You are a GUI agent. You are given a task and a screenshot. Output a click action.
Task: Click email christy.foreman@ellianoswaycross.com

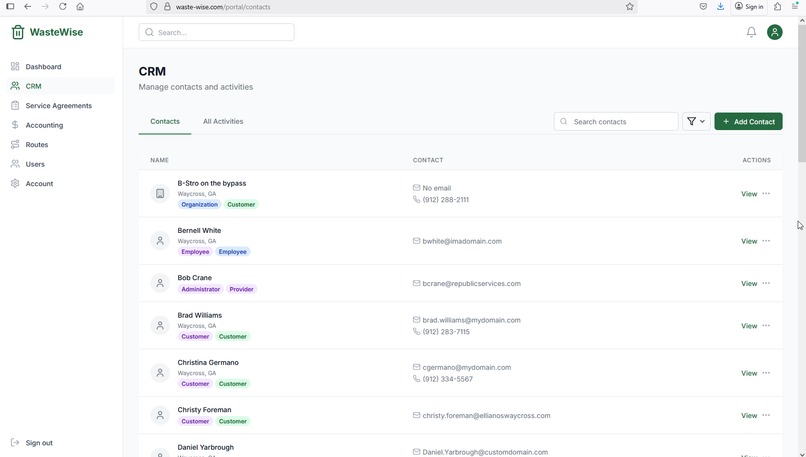coord(486,415)
